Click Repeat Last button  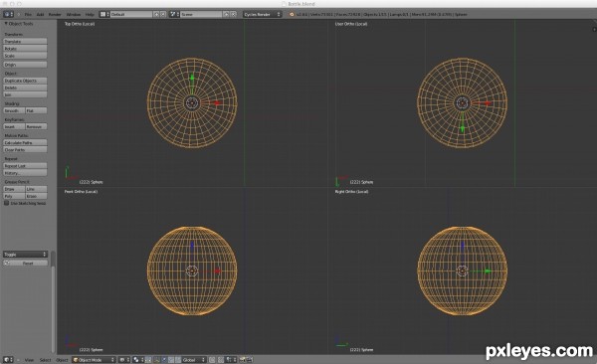click(x=25, y=166)
